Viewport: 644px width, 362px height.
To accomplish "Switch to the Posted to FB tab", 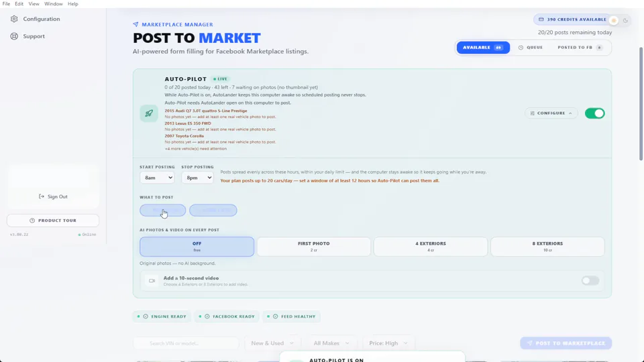I will (580, 48).
